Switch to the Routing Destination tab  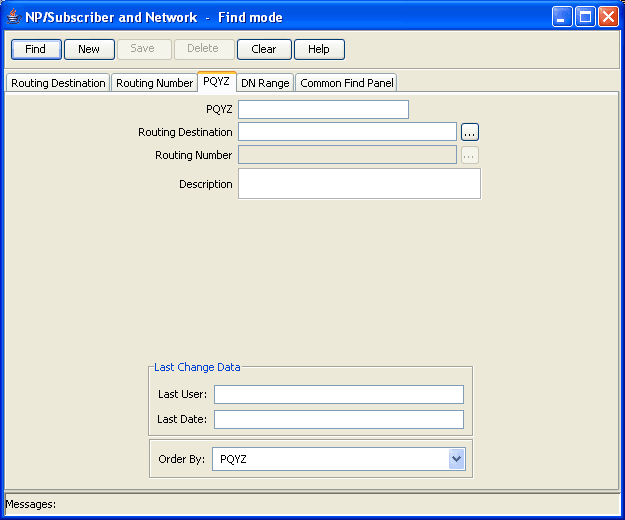(x=58, y=83)
